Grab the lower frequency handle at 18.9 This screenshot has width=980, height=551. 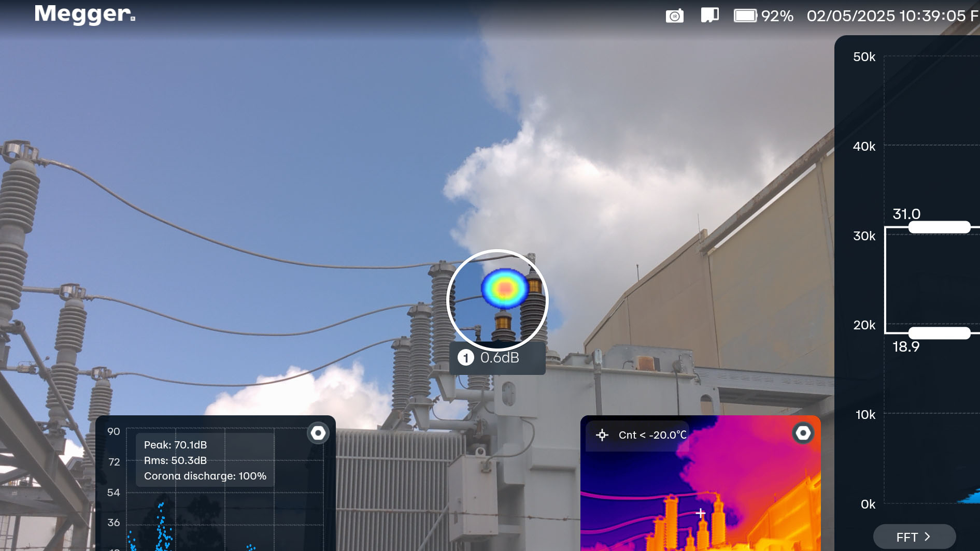click(x=939, y=333)
